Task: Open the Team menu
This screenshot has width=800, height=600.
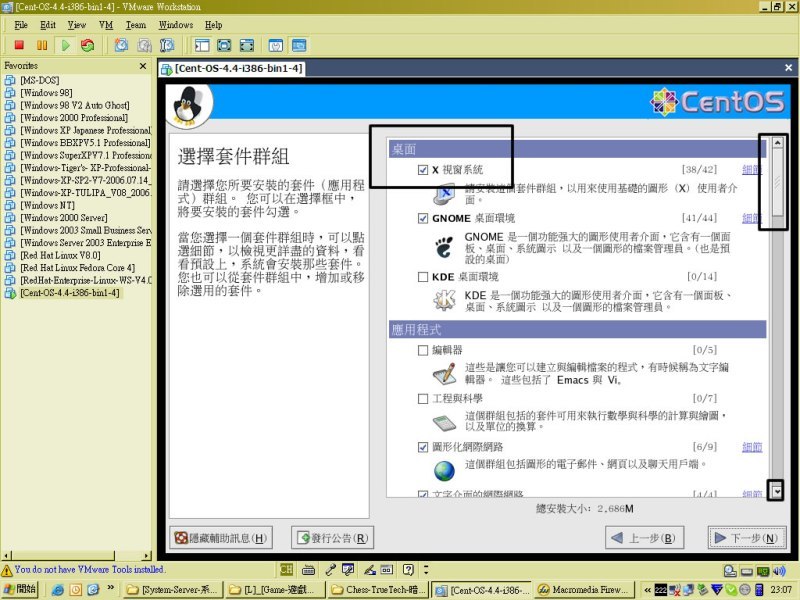Action: tap(136, 25)
